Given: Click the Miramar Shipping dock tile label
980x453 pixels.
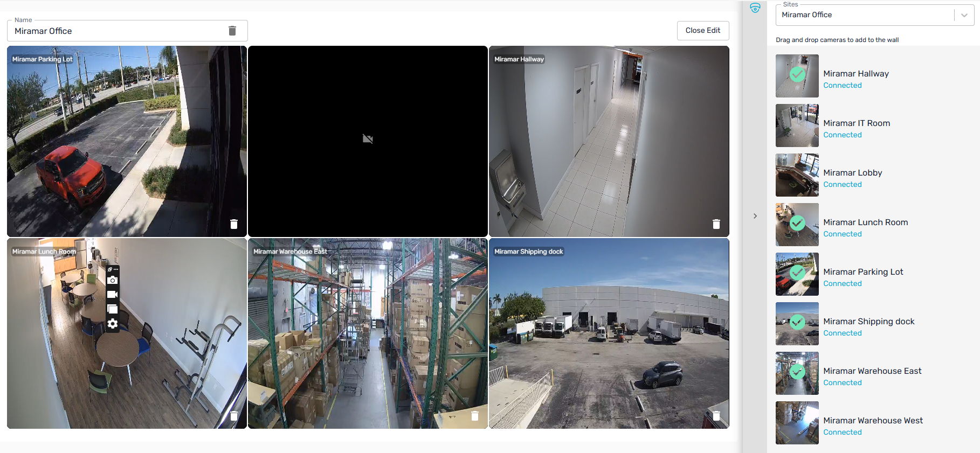Looking at the screenshot, I should (x=529, y=252).
